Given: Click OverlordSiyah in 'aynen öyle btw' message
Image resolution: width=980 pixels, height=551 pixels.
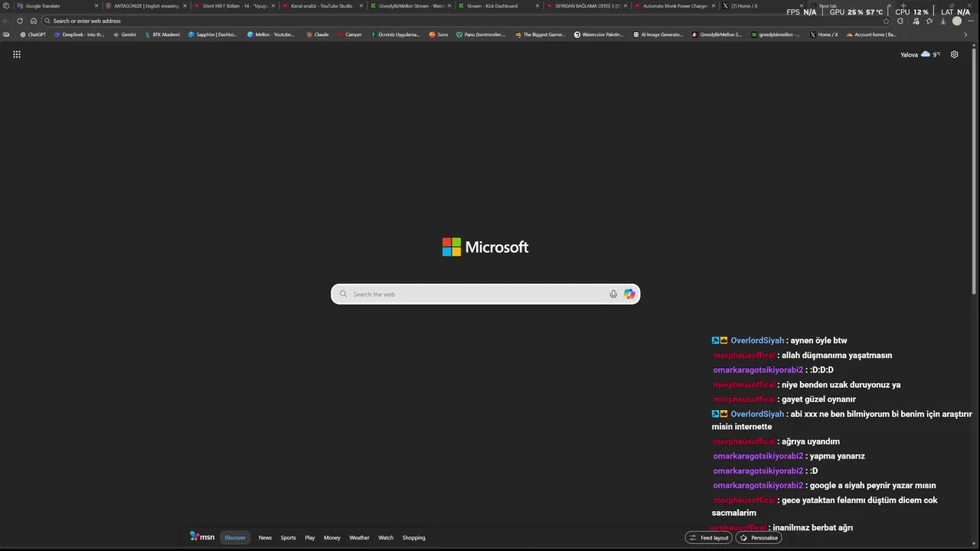Looking at the screenshot, I should point(757,341).
